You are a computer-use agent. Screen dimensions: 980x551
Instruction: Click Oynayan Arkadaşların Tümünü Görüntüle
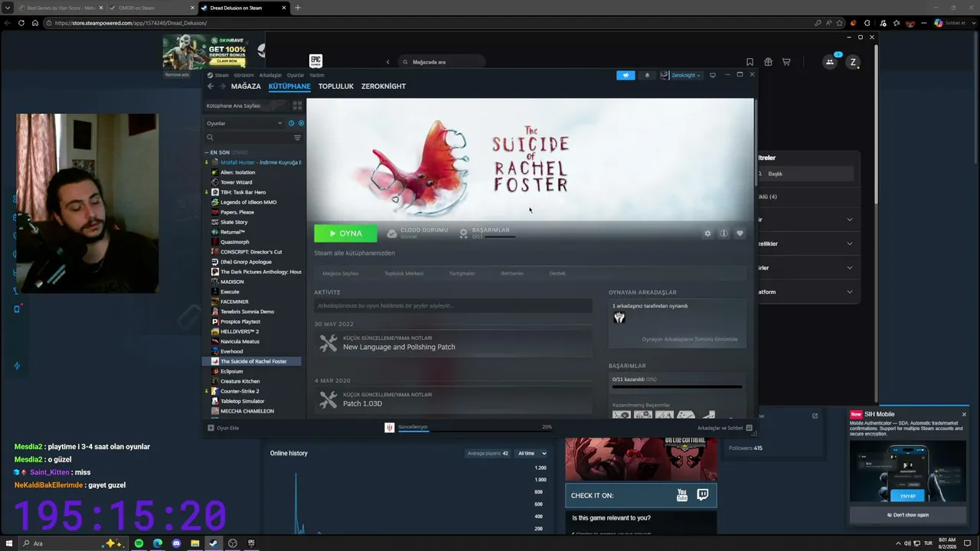pyautogui.click(x=690, y=339)
